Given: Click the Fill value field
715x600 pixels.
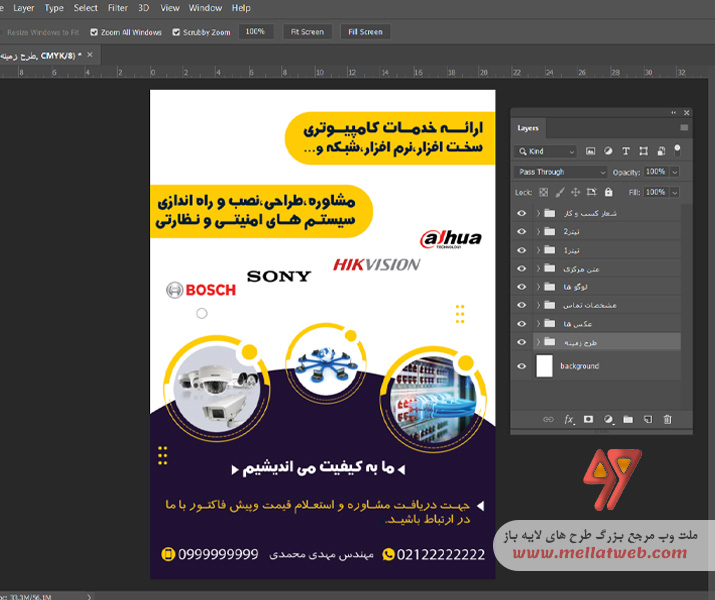Looking at the screenshot, I should coord(656,192).
